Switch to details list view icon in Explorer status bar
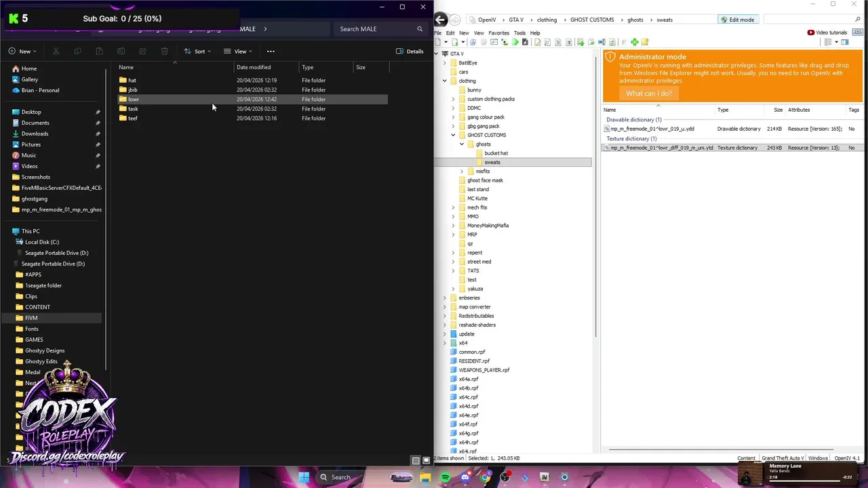Screen dimensions: 868x488 tap(416, 460)
